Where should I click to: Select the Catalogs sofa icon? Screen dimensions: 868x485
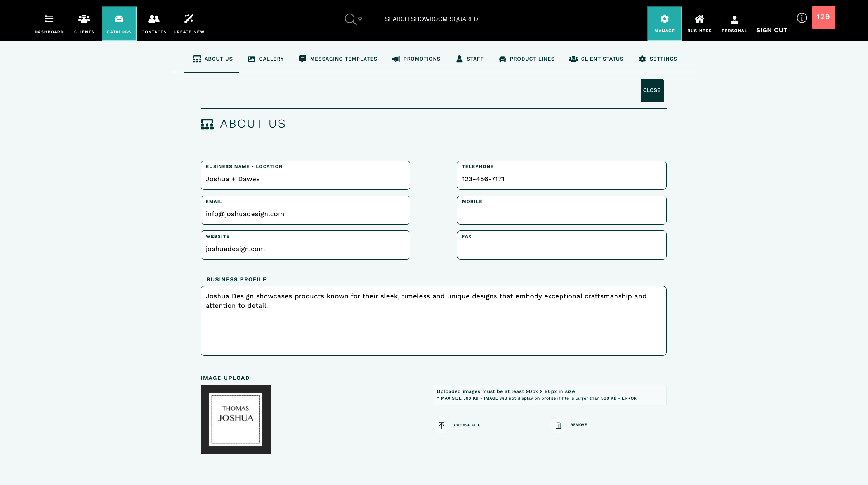[x=119, y=19]
